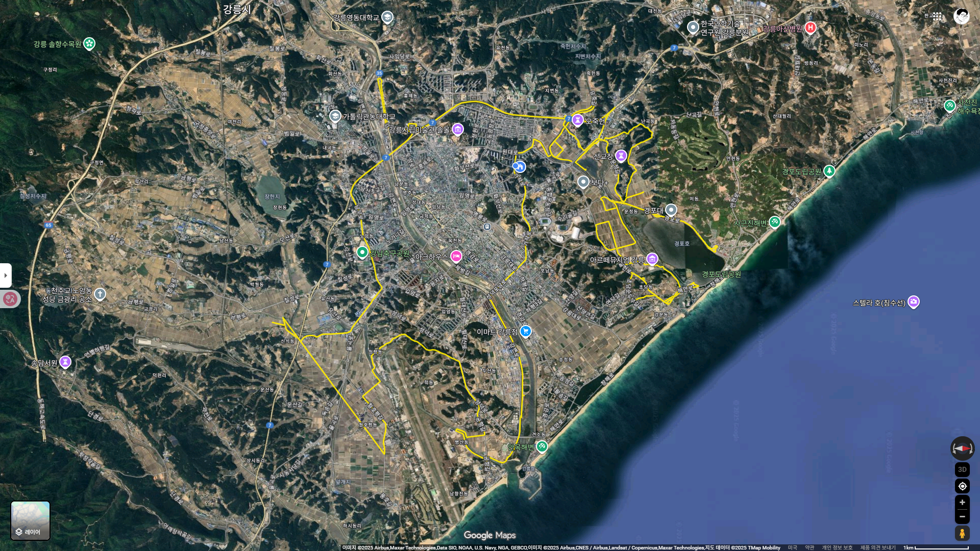Viewport: 980px width, 551px height.
Task: Zoom out with the minus button
Action: click(x=962, y=516)
